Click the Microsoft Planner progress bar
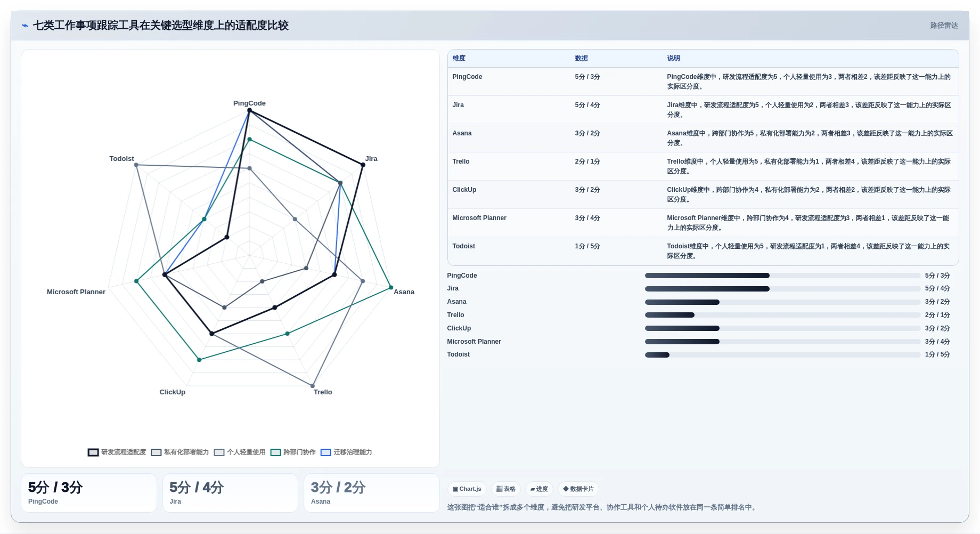980x534 pixels. pos(782,342)
